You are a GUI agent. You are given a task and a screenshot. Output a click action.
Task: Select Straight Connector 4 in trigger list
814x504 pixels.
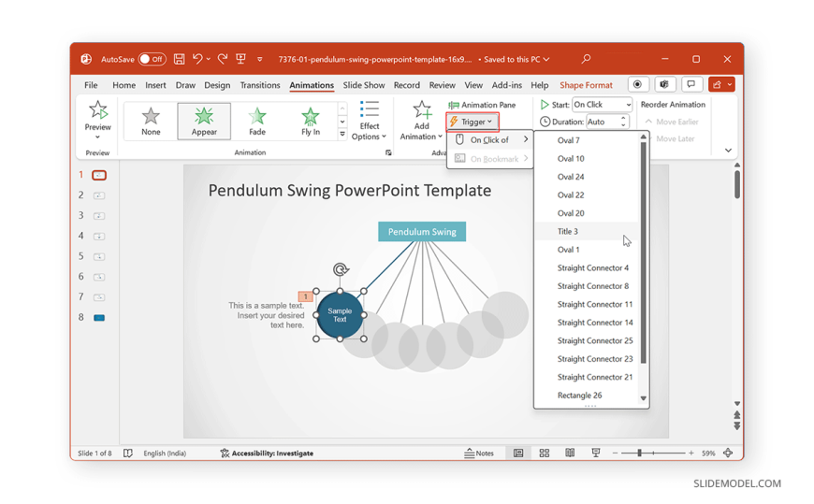point(587,267)
